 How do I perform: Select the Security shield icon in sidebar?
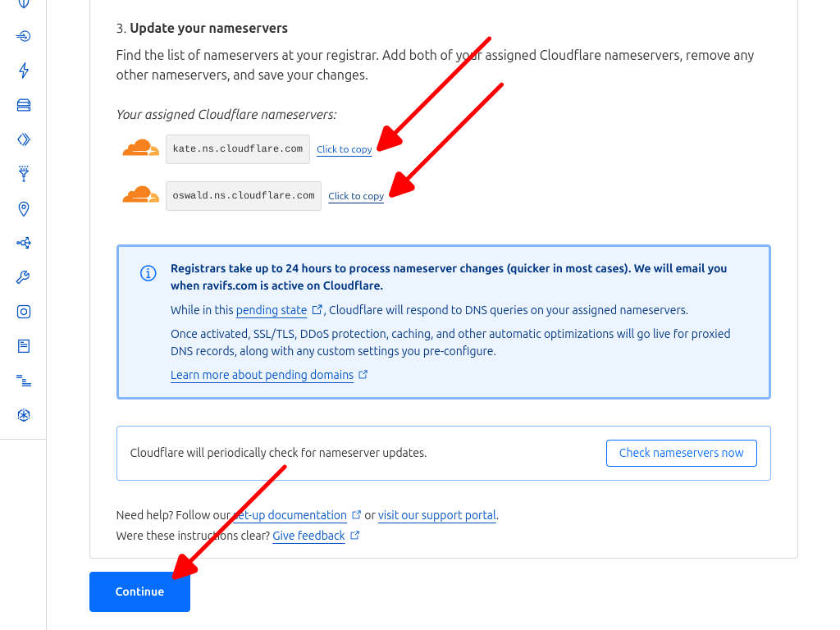tap(22, 4)
